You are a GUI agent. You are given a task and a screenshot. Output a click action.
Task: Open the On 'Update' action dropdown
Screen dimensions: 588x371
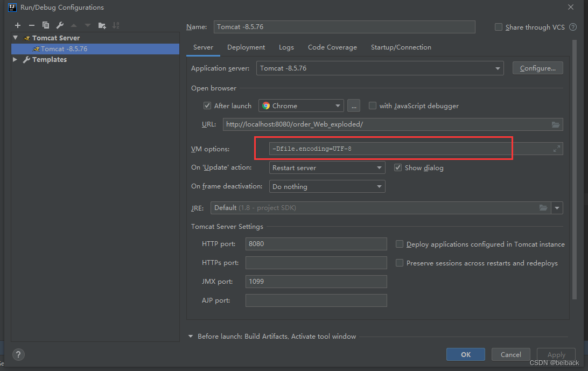[327, 167]
